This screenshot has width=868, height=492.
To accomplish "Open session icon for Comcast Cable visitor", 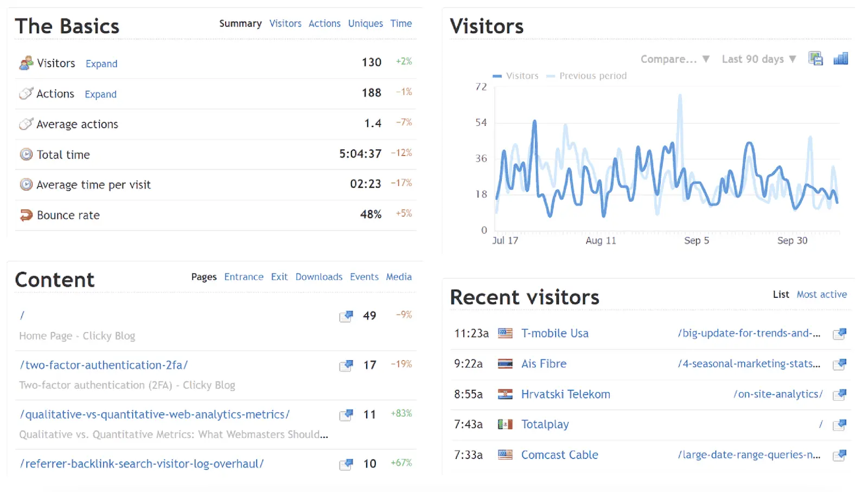I will 840,455.
